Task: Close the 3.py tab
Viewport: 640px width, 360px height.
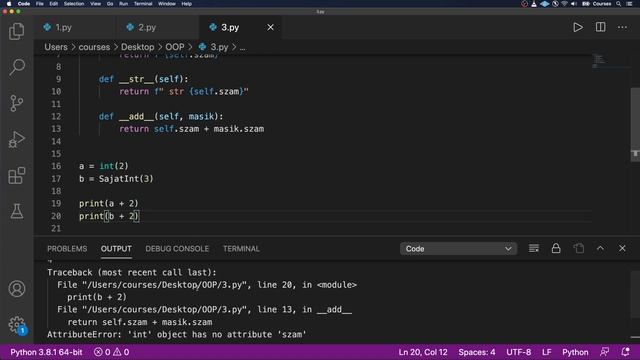Action: click(271, 27)
